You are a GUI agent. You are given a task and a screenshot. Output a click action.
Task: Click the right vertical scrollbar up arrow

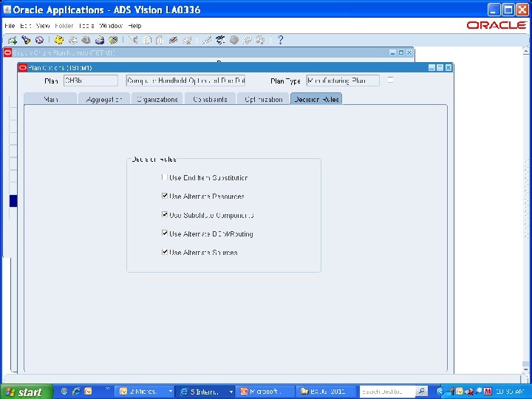click(525, 52)
